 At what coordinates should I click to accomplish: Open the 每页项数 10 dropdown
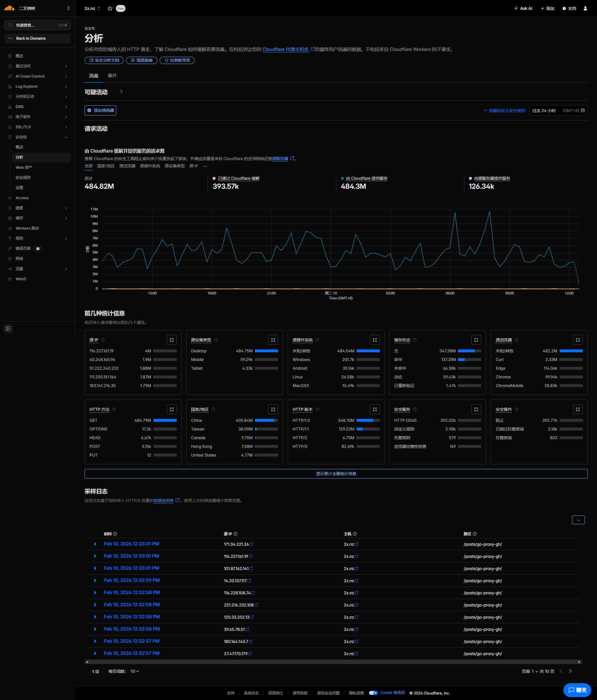[x=134, y=671]
